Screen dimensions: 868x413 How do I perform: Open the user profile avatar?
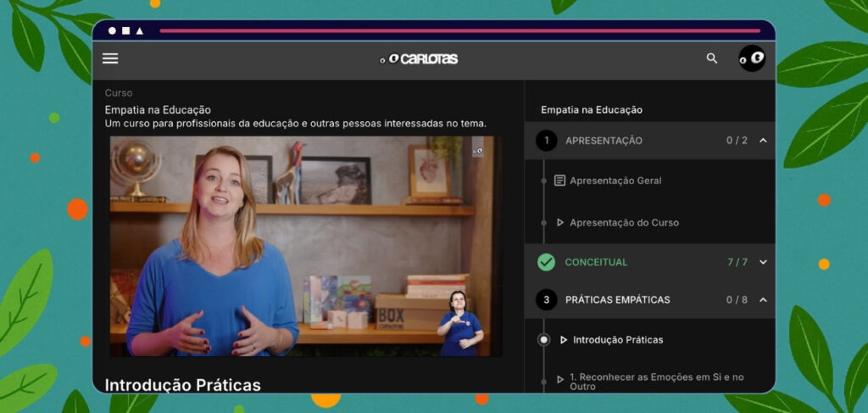click(752, 59)
